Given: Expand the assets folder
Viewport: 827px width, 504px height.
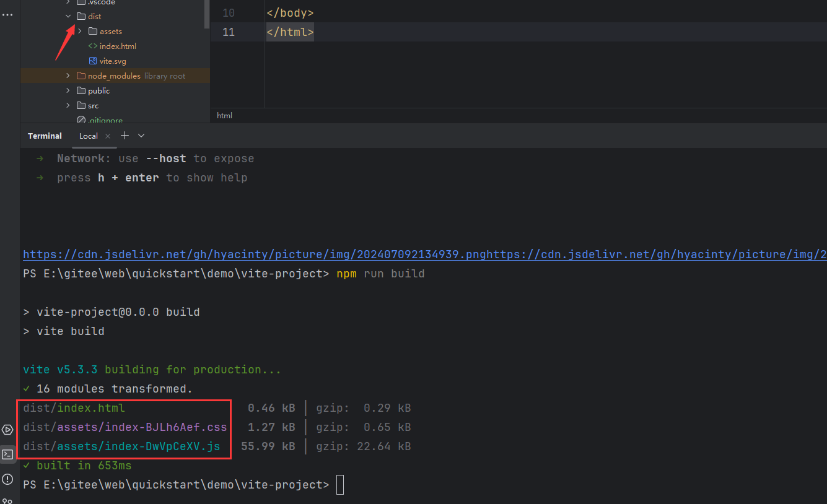Looking at the screenshot, I should (x=80, y=31).
